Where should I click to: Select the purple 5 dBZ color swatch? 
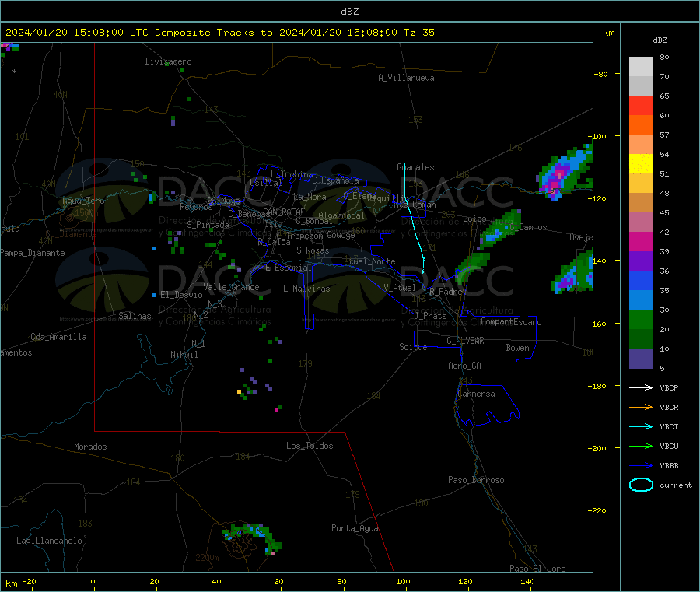point(641,359)
